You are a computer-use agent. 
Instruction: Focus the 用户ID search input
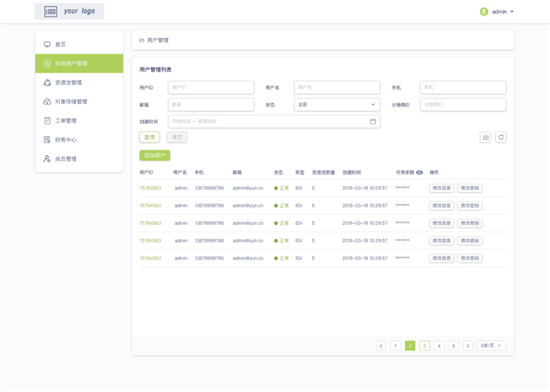211,87
